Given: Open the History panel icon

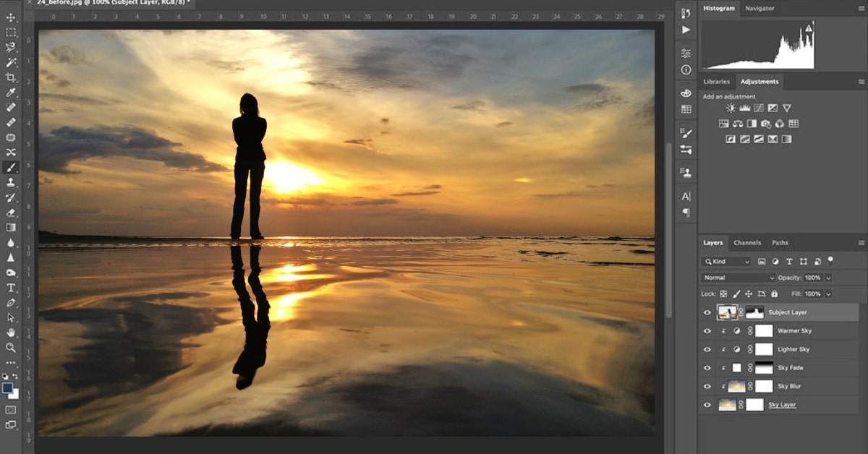Looking at the screenshot, I should click(686, 14).
